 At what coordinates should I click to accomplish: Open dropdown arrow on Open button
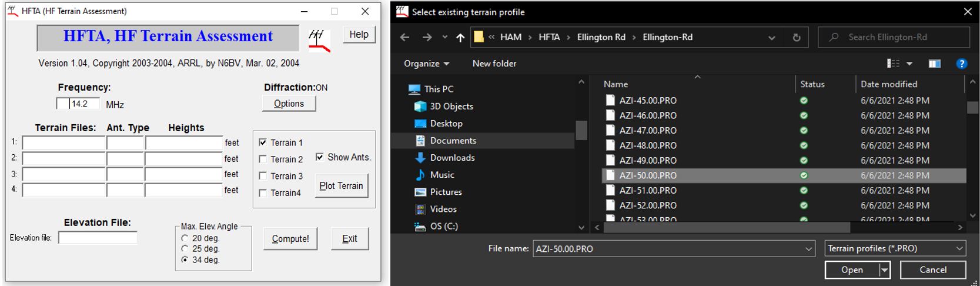coord(884,270)
